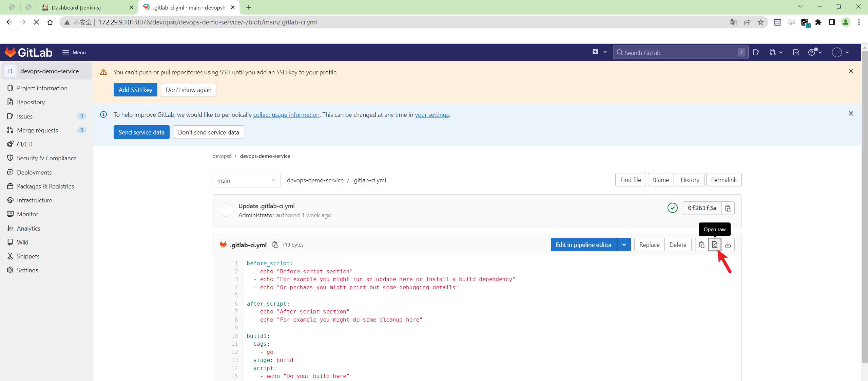Expand the main branch selector

point(246,180)
